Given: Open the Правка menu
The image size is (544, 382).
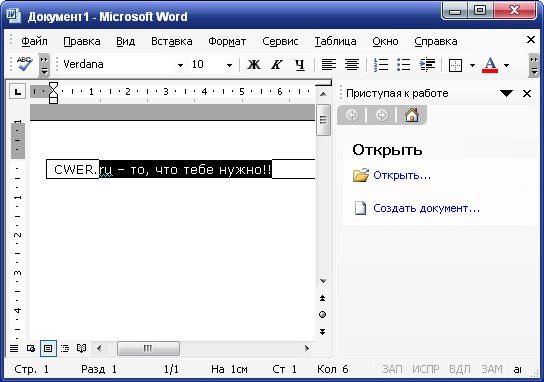Looking at the screenshot, I should (82, 41).
